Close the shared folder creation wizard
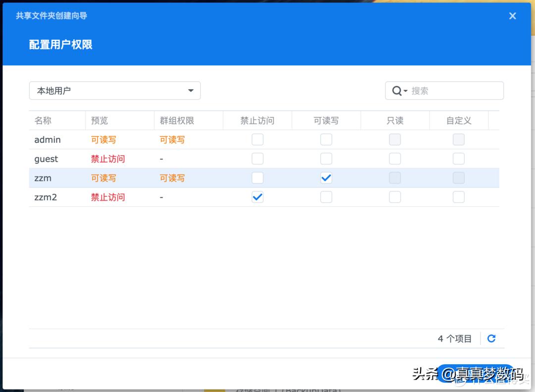This screenshot has width=535, height=392. (x=512, y=15)
